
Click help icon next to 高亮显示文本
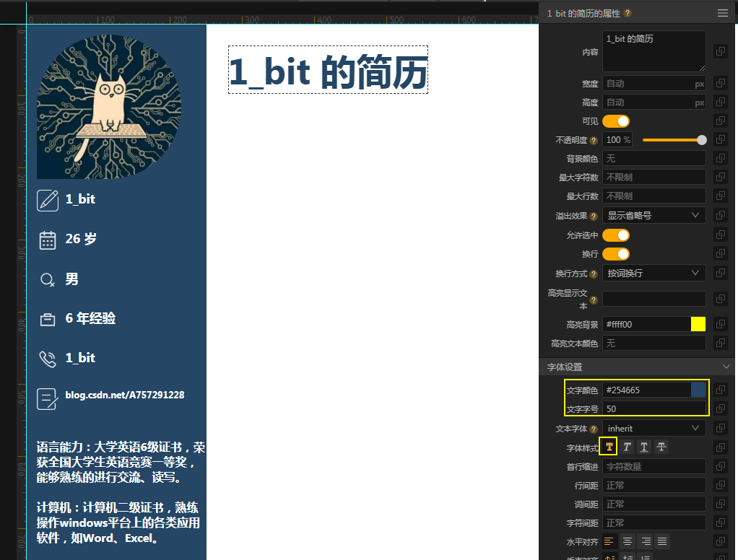click(x=594, y=299)
